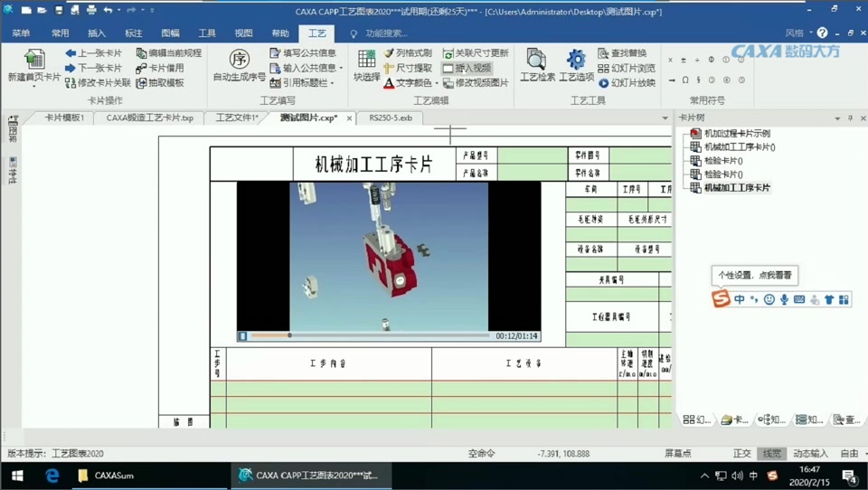Click 插入视频 insert video button

(467, 68)
